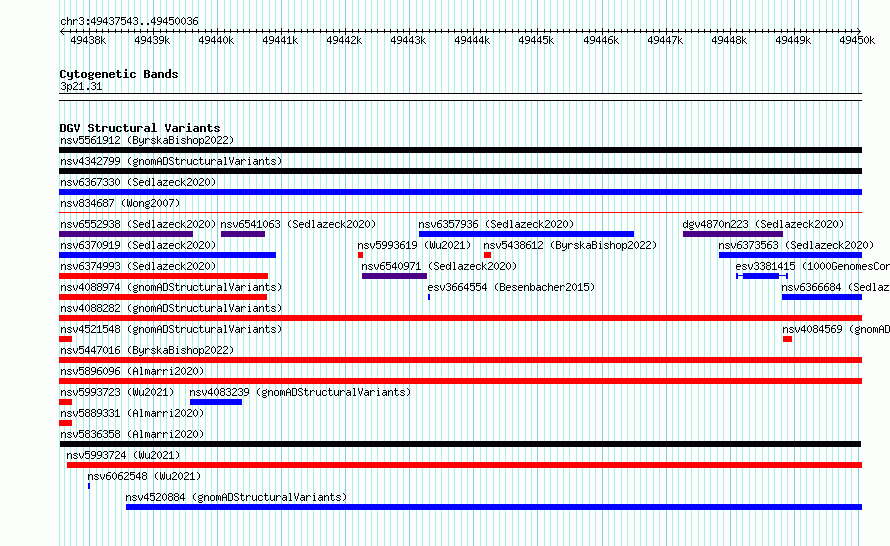This screenshot has height=546, width=890.
Task: Open the nsv4342799 (gnomADStructuralVariants) label
Action: click(171, 161)
